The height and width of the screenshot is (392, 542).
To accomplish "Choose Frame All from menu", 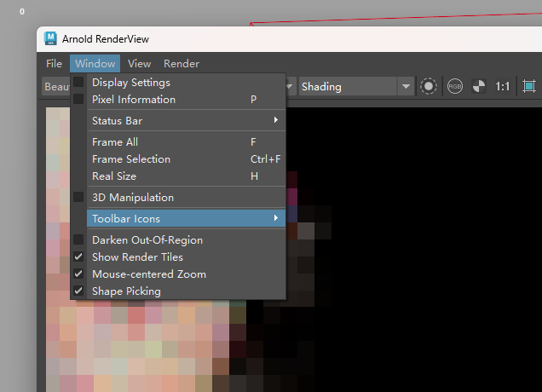I will coord(187,141).
